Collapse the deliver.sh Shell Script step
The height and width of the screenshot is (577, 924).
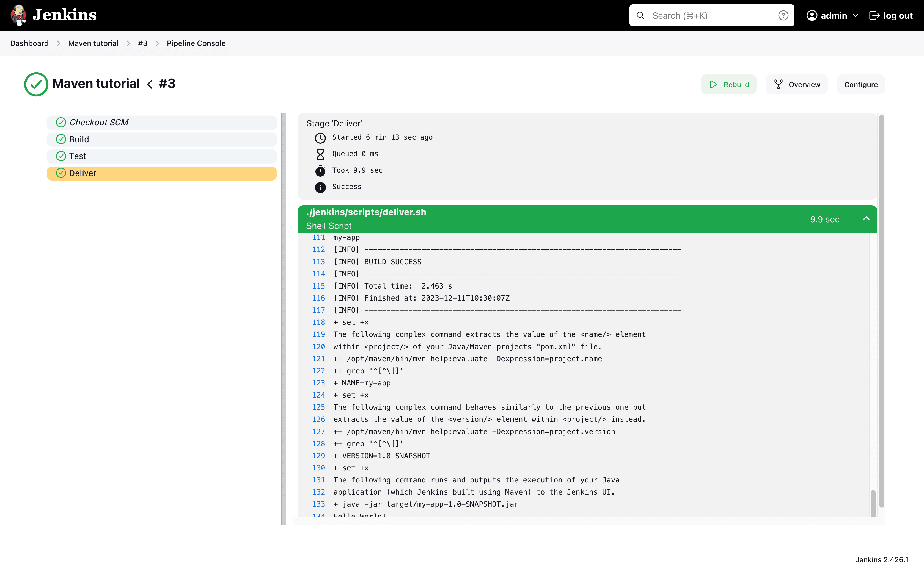point(866,219)
